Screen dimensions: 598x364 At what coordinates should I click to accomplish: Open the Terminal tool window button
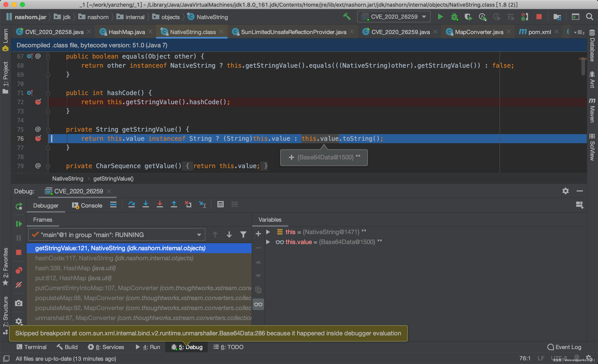click(31, 347)
